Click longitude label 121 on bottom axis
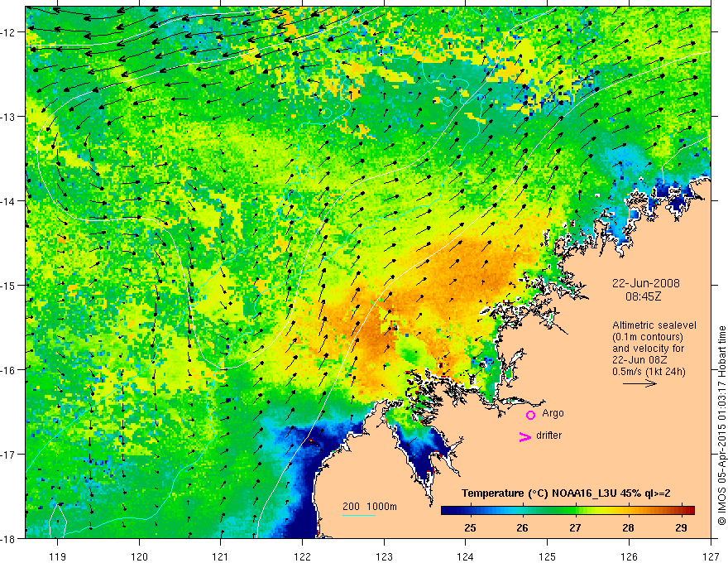This screenshot has width=728, height=563. [x=220, y=556]
